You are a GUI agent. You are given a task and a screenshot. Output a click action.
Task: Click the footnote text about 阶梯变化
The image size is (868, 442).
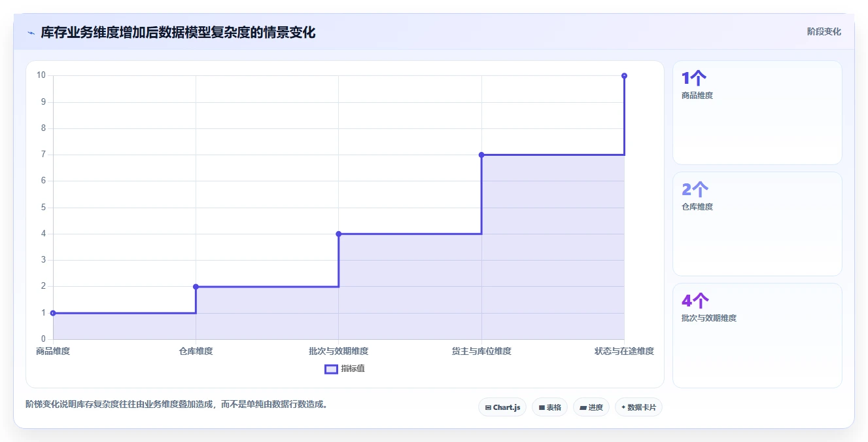[177, 404]
